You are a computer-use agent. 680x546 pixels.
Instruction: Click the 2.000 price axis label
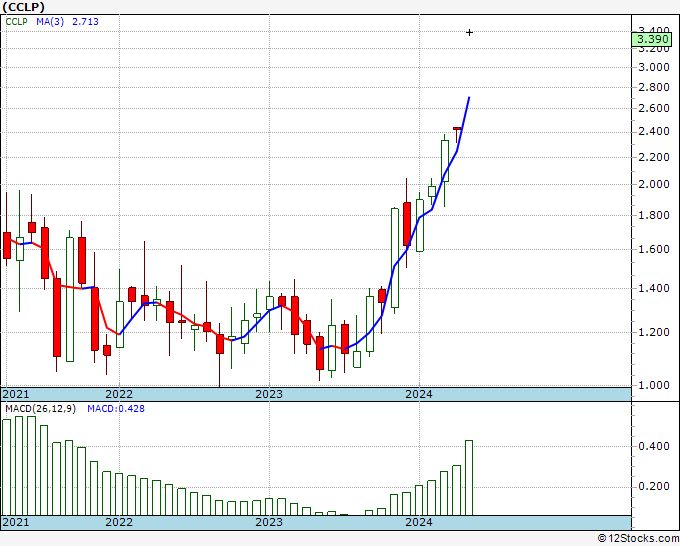pyautogui.click(x=654, y=184)
